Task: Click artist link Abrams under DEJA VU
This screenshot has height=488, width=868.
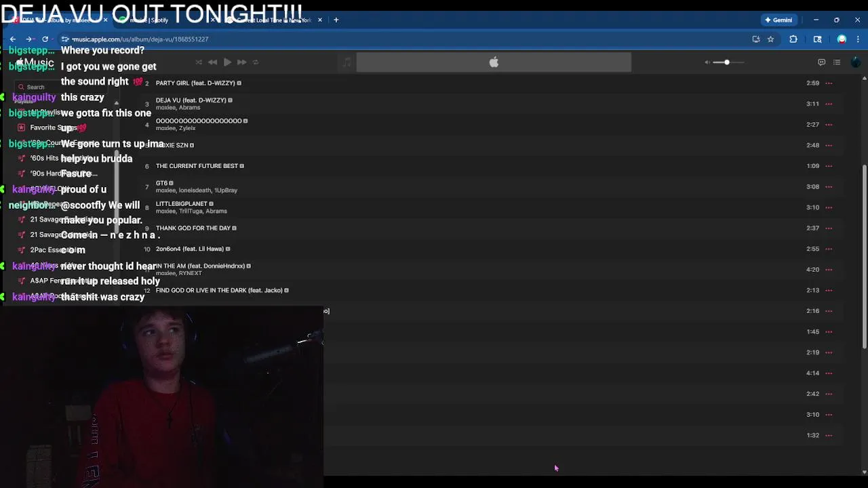Action: tap(189, 108)
